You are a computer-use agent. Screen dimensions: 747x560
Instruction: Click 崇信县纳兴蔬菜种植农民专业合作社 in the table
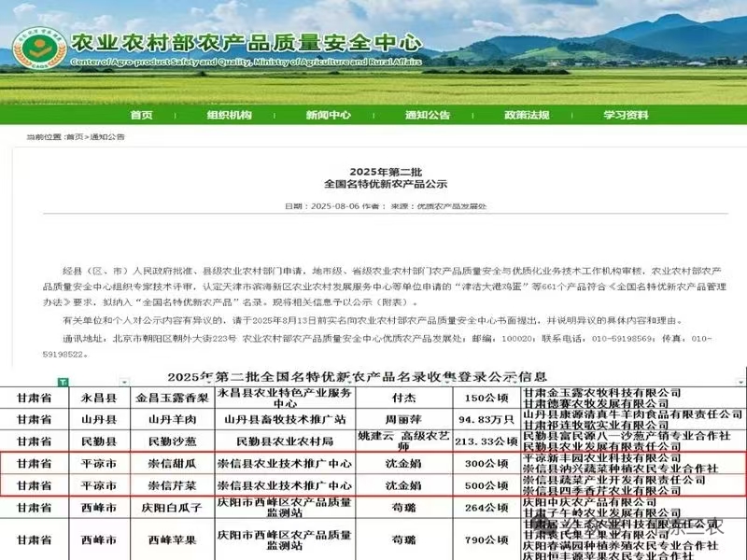coord(620,469)
